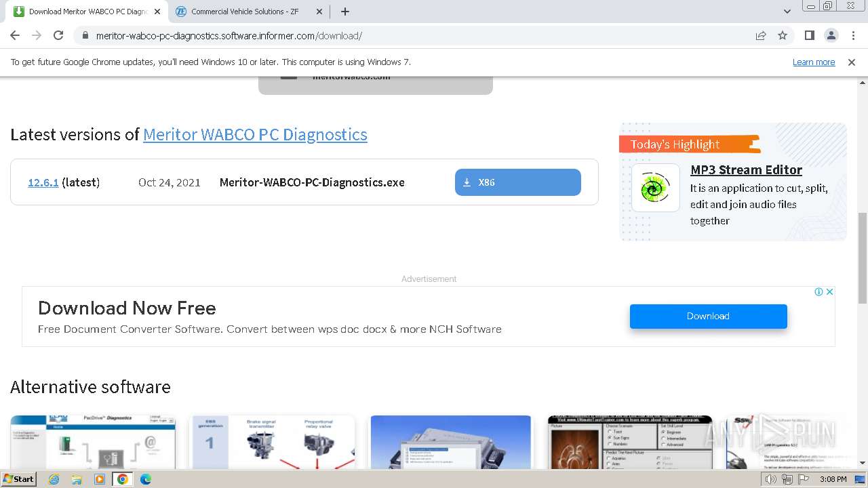Click the system clock showing 3:08 PM
Screen dimensions: 868x488
[833, 479]
